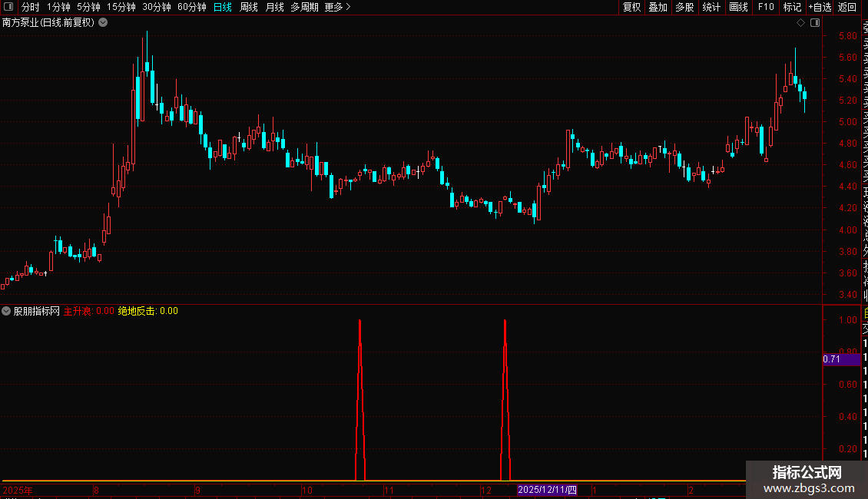Click the 叠加 overlay button

[658, 7]
